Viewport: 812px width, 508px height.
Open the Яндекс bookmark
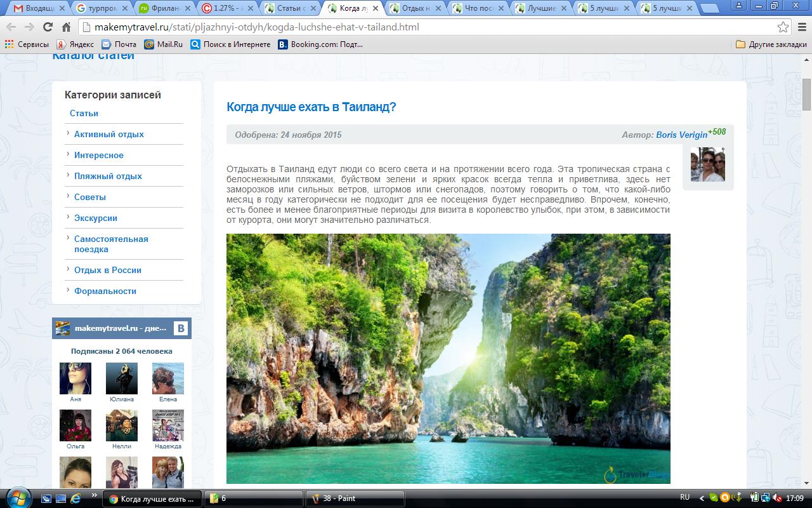(75, 44)
